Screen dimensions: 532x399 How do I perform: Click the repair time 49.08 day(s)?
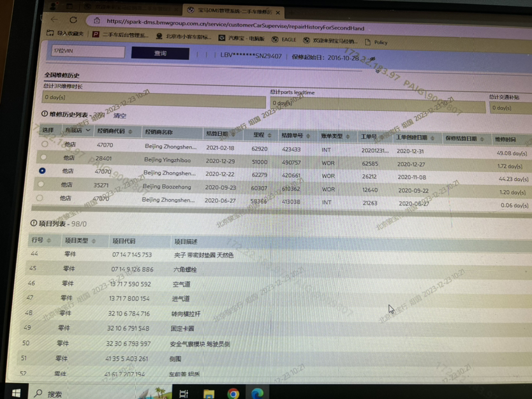[512, 153]
